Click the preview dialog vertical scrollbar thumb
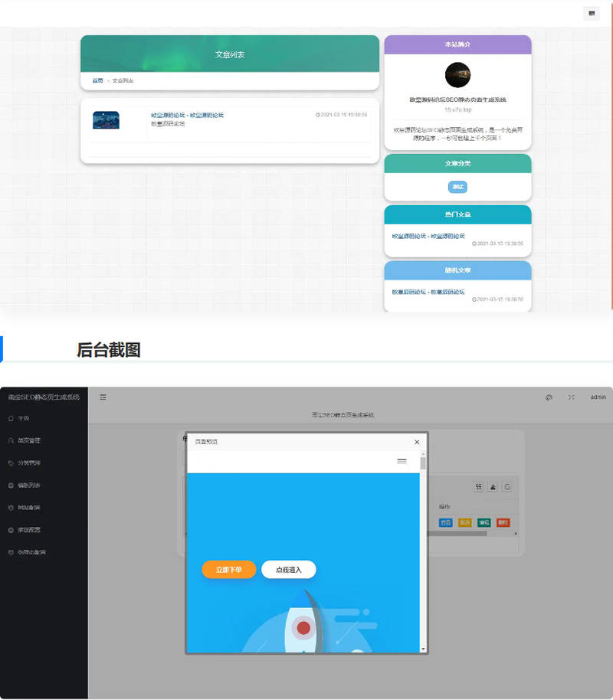The height and width of the screenshot is (700, 613). pyautogui.click(x=423, y=463)
